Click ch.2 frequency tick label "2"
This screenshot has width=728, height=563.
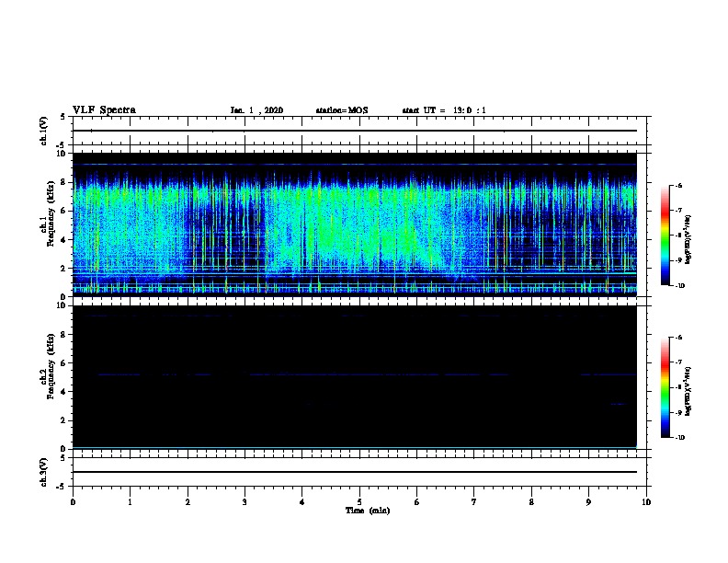(64, 420)
